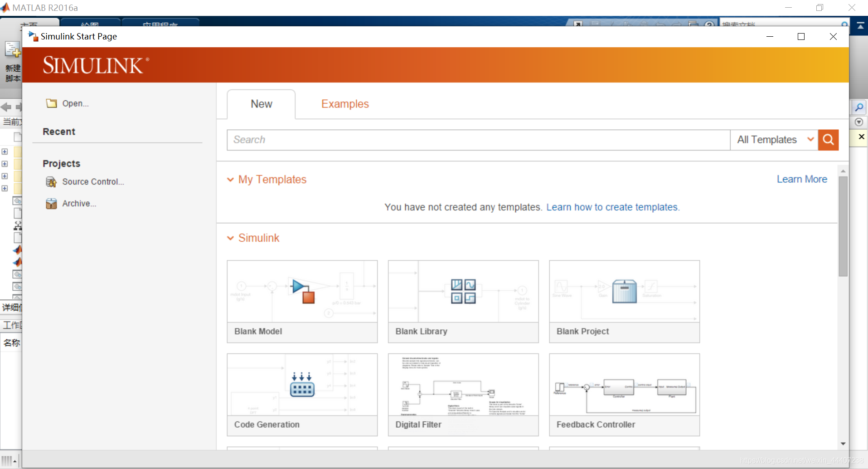Select the Blank Project template
Viewport: 868px width, 469px height.
click(x=625, y=302)
